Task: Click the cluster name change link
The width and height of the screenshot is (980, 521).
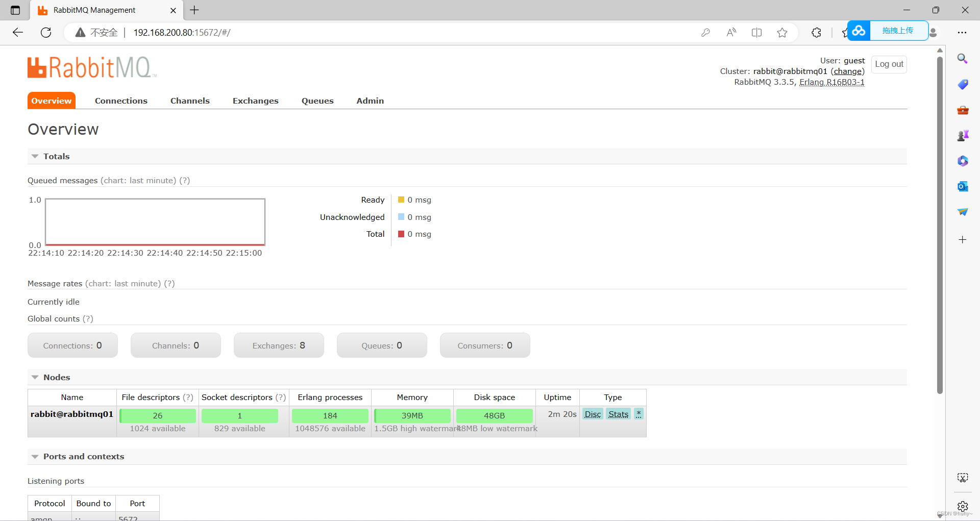Action: tap(848, 71)
